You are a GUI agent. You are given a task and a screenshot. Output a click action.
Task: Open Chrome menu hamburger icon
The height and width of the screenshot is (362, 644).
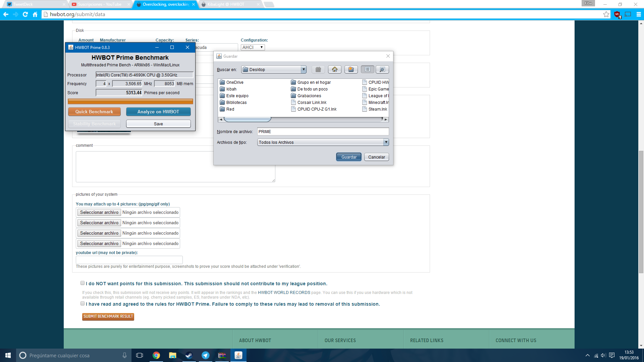(639, 14)
